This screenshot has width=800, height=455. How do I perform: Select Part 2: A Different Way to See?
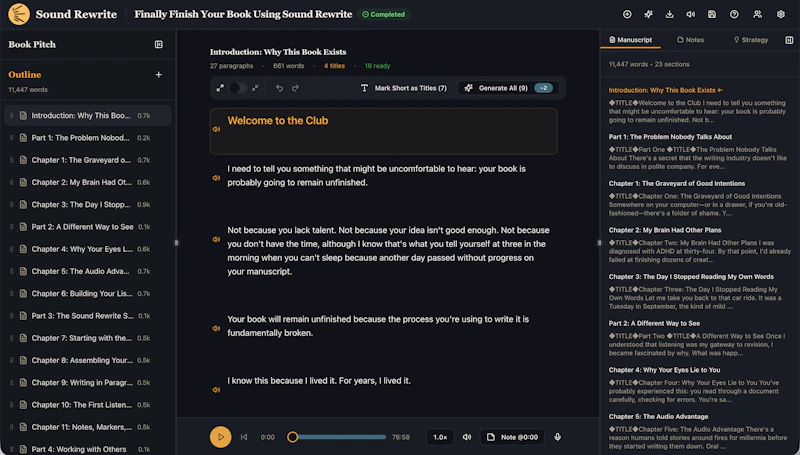[88, 227]
